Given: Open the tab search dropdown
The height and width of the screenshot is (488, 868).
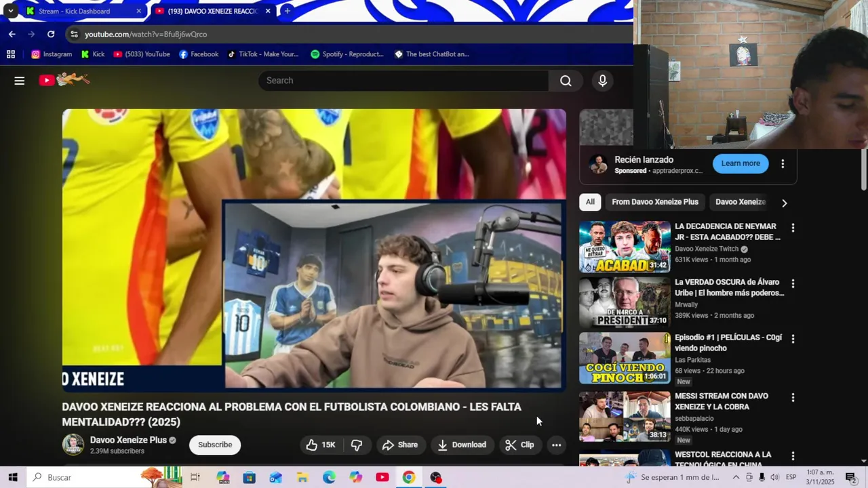Looking at the screenshot, I should coord(10,12).
